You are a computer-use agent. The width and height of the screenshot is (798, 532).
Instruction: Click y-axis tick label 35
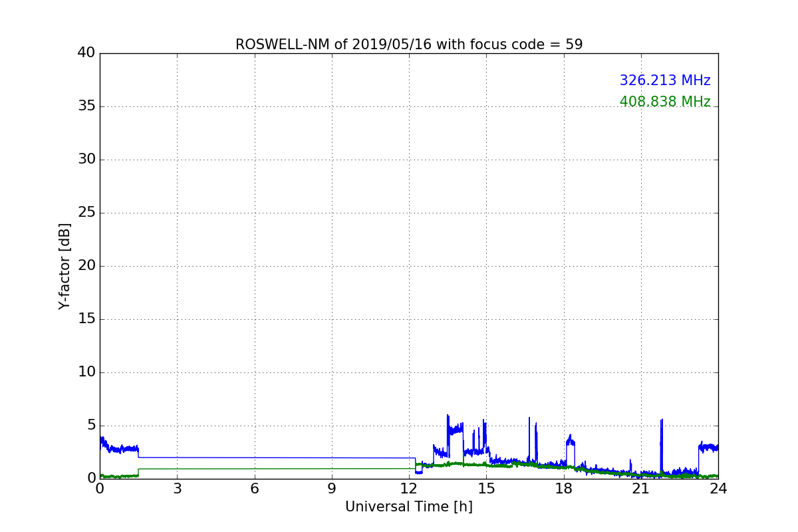coord(86,106)
